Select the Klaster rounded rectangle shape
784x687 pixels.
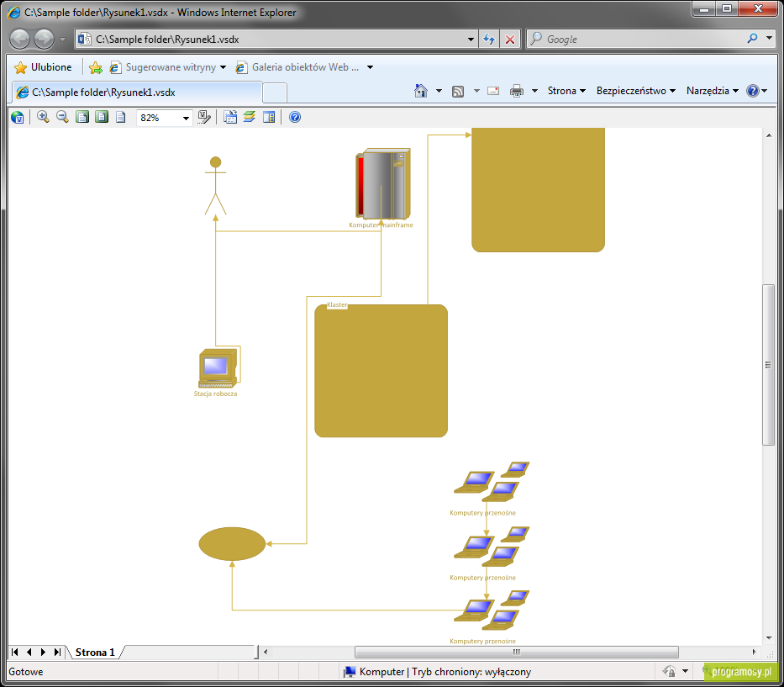click(x=381, y=371)
